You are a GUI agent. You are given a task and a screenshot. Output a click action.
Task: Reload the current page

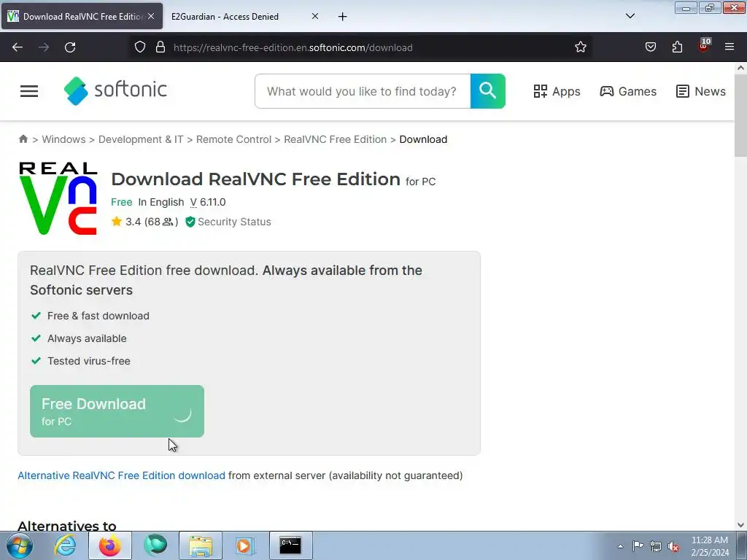click(70, 47)
